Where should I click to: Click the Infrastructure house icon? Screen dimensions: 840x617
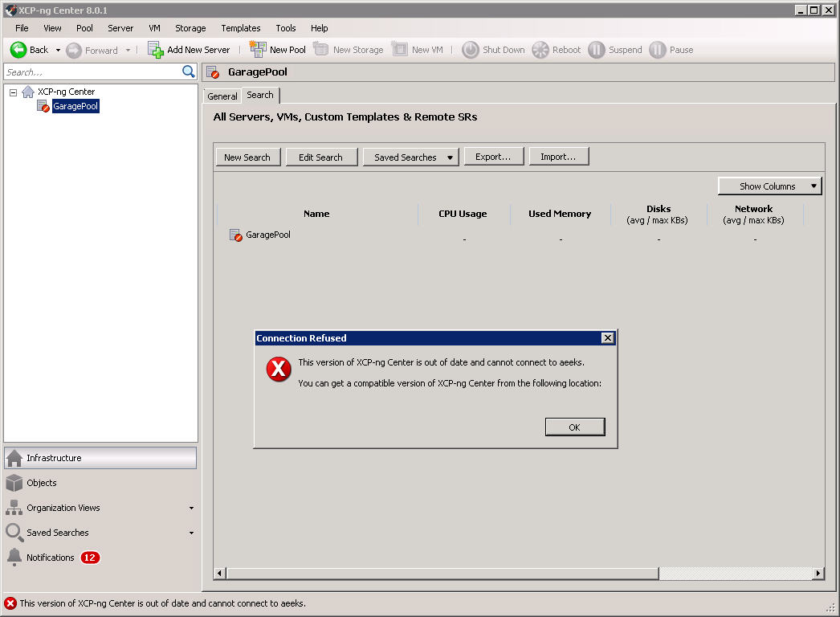coord(14,458)
